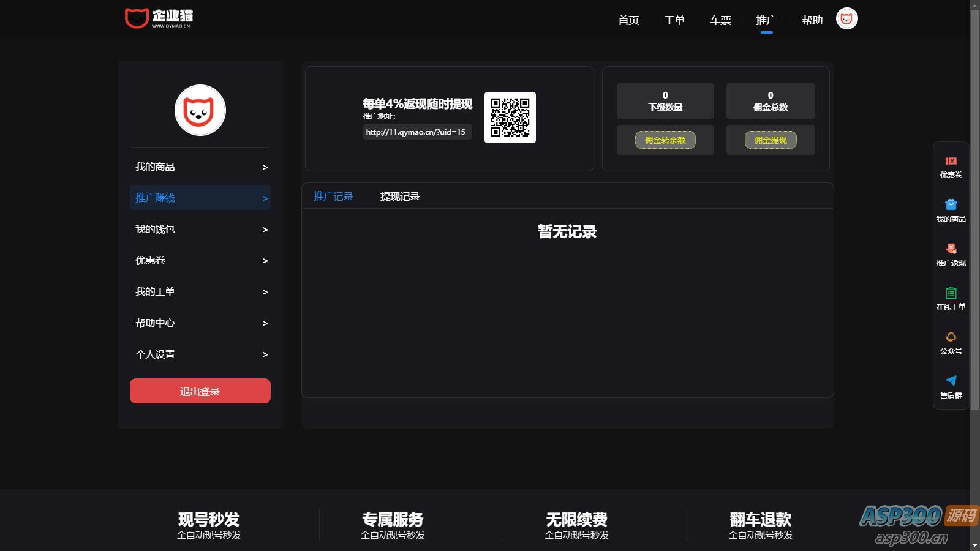Expand the arrow next to 优惠卷 in sidebar
Image resolution: width=980 pixels, height=551 pixels.
[x=265, y=261]
